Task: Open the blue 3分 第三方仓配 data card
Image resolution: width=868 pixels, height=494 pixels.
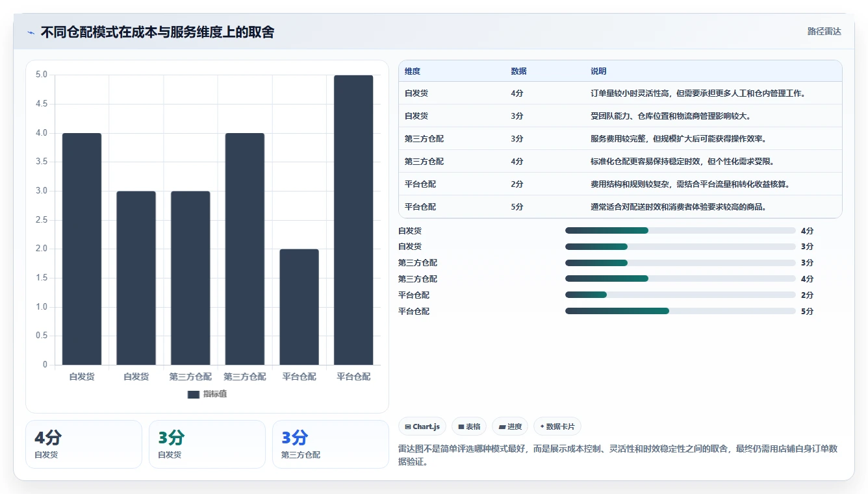Action: pyautogui.click(x=331, y=444)
